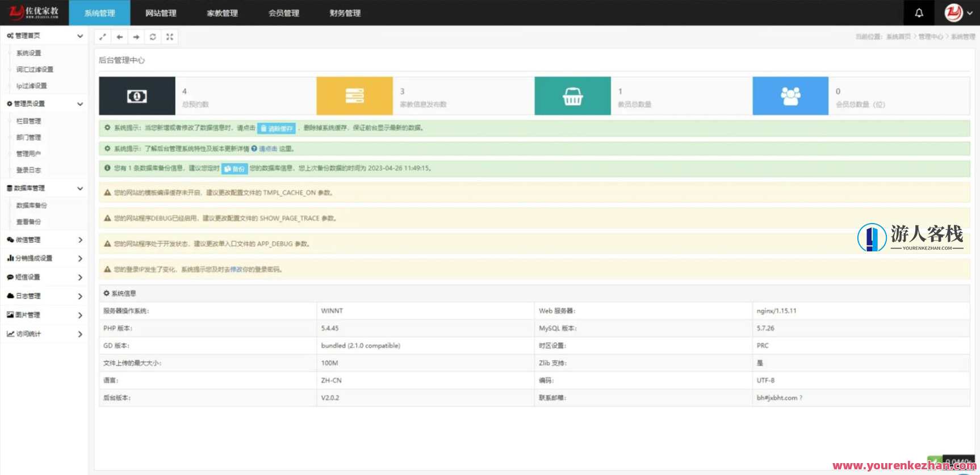
Task: Click the blue users group icon tile
Action: [x=790, y=96]
